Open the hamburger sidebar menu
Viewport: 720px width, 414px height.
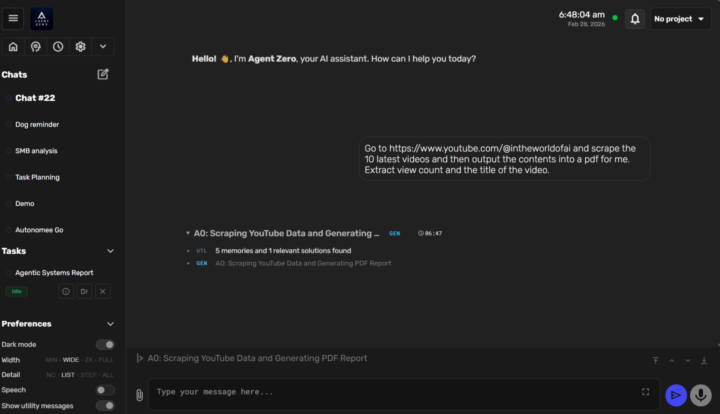pyautogui.click(x=13, y=18)
